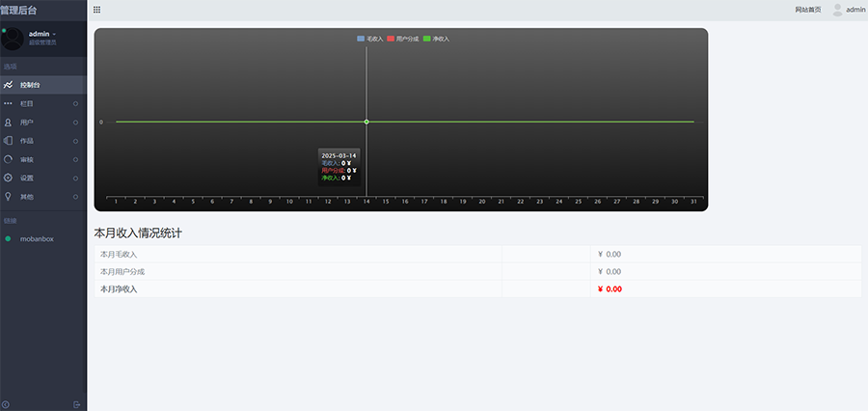The image size is (868, 411).
Task: Click the 设置 gear icon
Action: [8, 178]
